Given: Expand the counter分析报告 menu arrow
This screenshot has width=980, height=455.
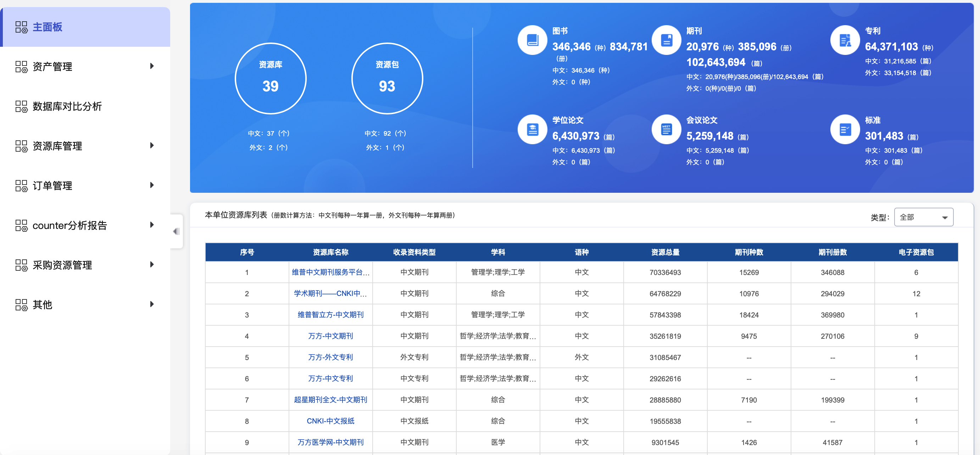Looking at the screenshot, I should click(x=152, y=225).
